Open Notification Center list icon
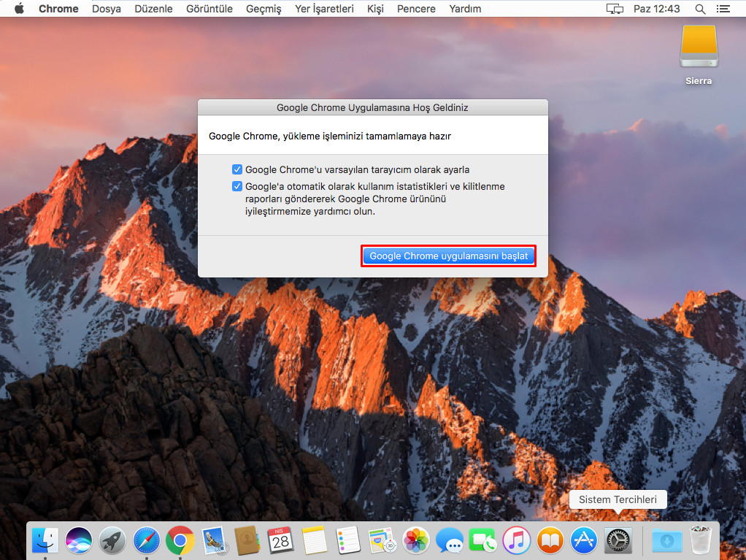The image size is (746, 560). [723, 9]
